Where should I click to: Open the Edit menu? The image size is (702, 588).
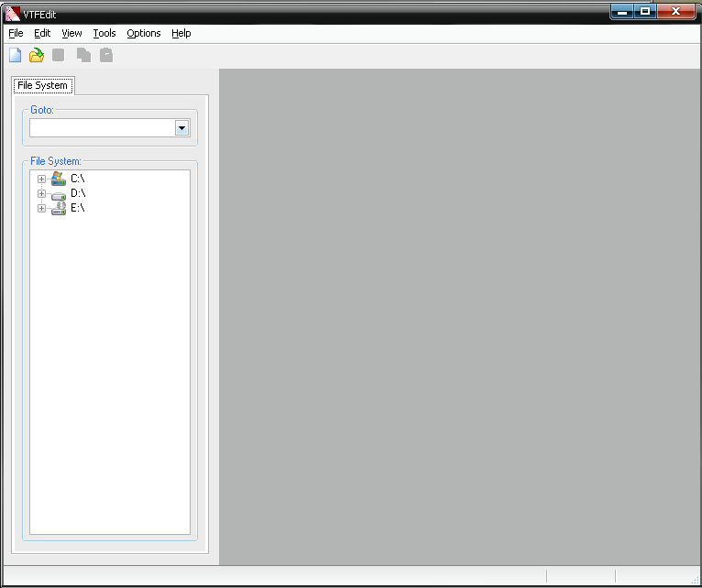(42, 33)
